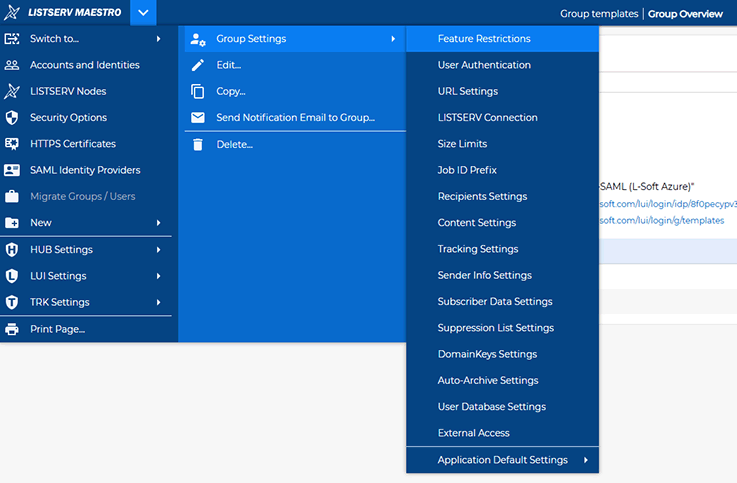Expand Application Default Settings submenu arrow
Viewport: 737px width, 483px height.
coord(586,460)
